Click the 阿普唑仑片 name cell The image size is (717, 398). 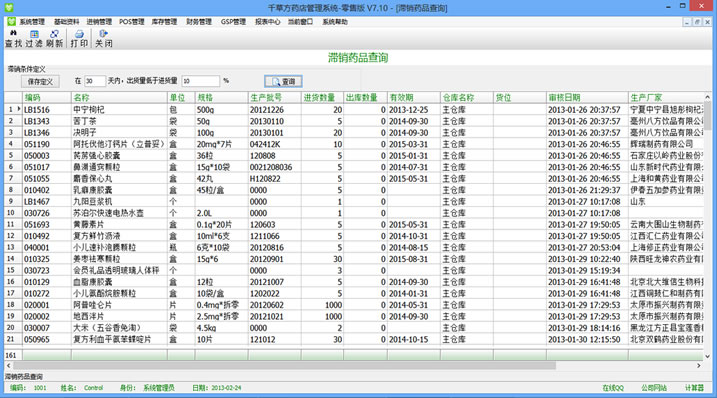(x=119, y=305)
